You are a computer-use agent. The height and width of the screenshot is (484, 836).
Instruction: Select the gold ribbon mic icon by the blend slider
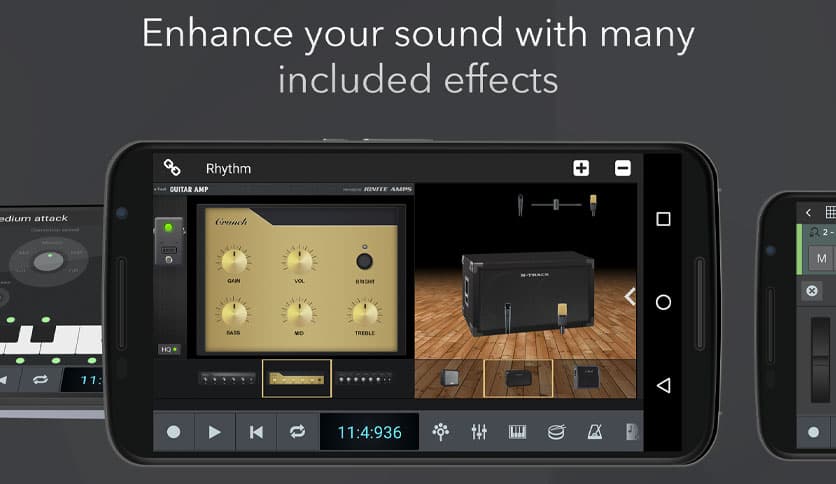tap(593, 205)
